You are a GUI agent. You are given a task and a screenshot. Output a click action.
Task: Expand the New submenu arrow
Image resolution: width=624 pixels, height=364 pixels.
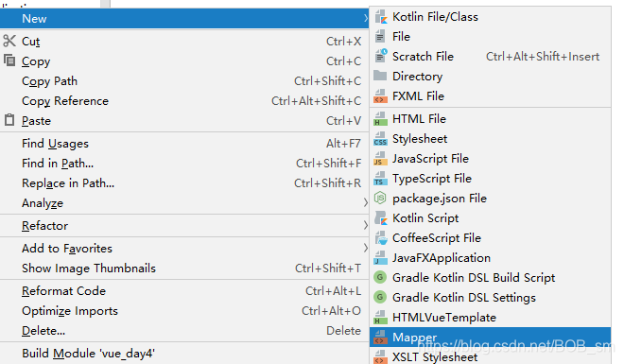coord(365,18)
